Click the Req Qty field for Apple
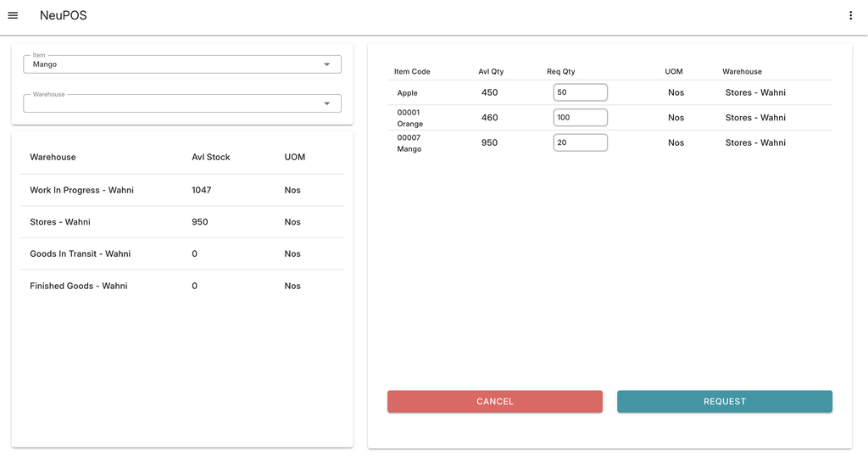Image resolution: width=868 pixels, height=462 pixels. pos(580,92)
